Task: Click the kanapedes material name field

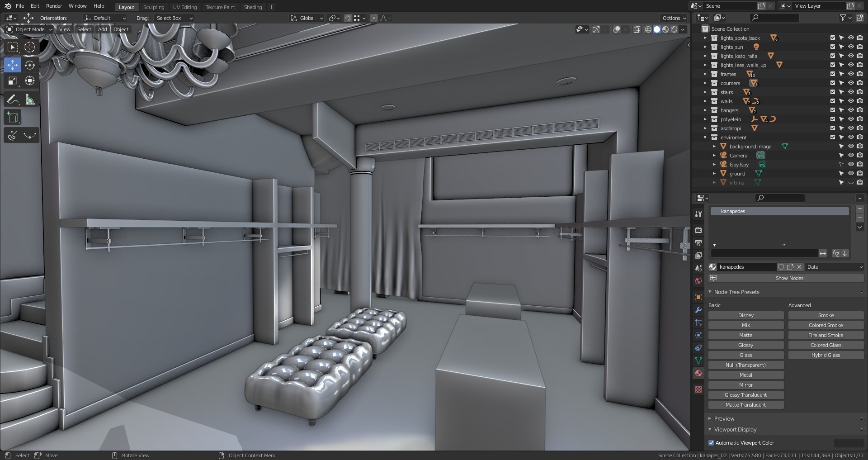Action: 746,267
